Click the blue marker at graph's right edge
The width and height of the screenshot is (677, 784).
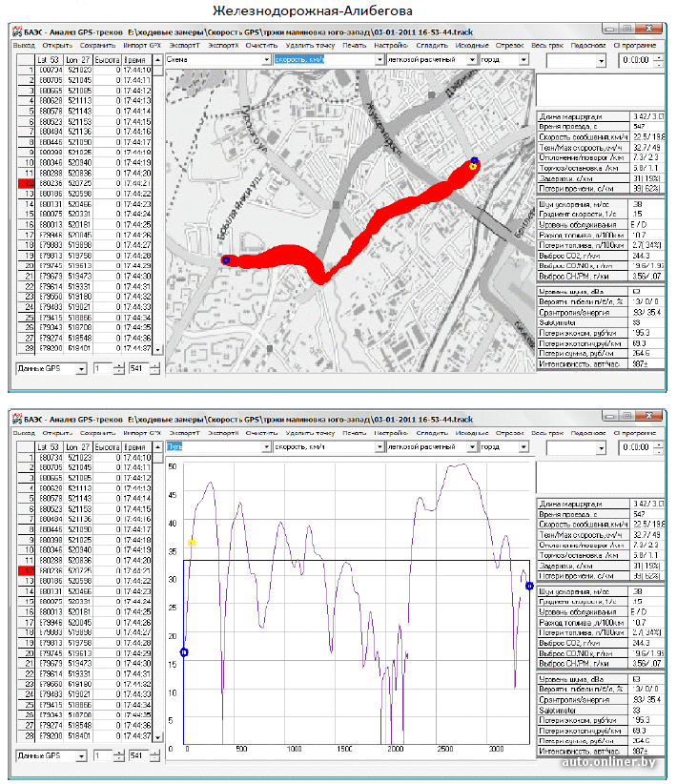click(x=529, y=586)
